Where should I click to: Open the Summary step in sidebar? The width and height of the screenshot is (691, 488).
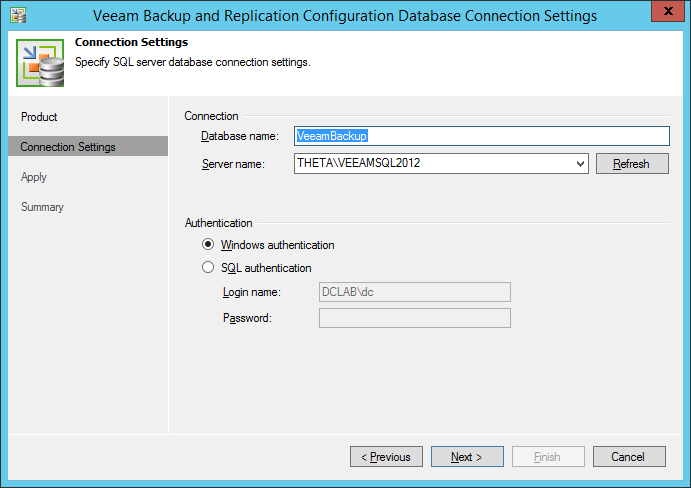pos(42,207)
